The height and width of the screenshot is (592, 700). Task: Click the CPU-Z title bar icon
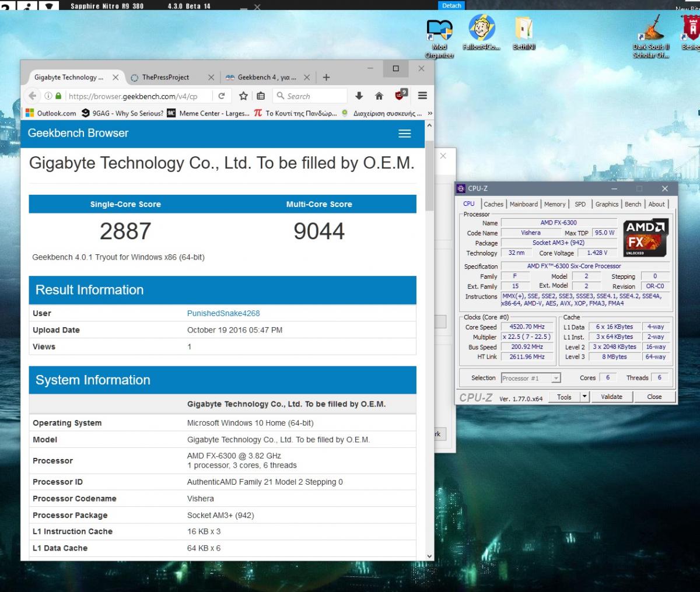click(x=461, y=188)
